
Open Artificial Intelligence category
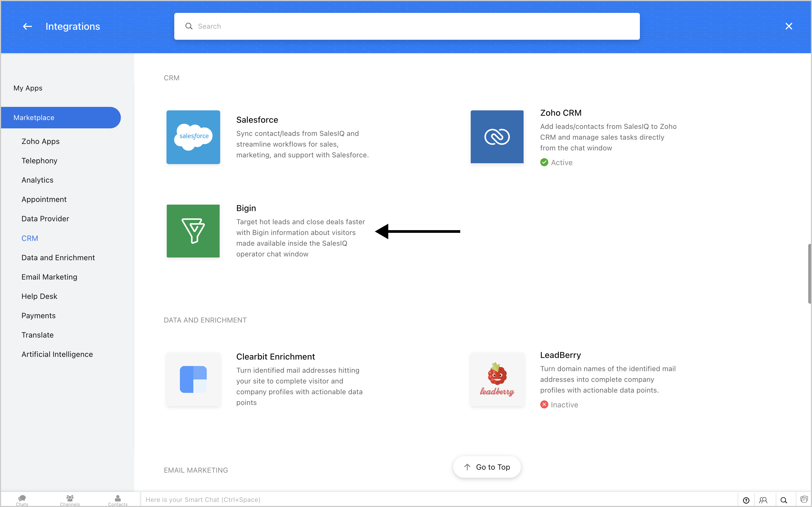click(57, 354)
